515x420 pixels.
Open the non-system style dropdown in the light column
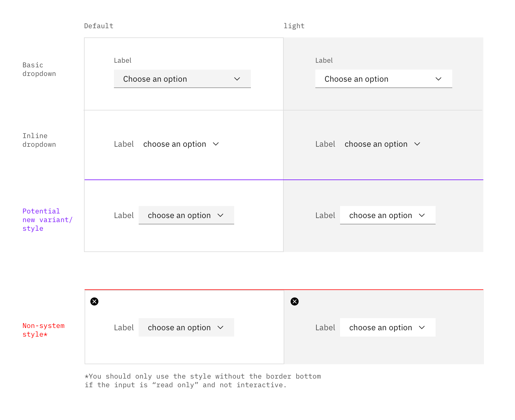pyautogui.click(x=388, y=327)
